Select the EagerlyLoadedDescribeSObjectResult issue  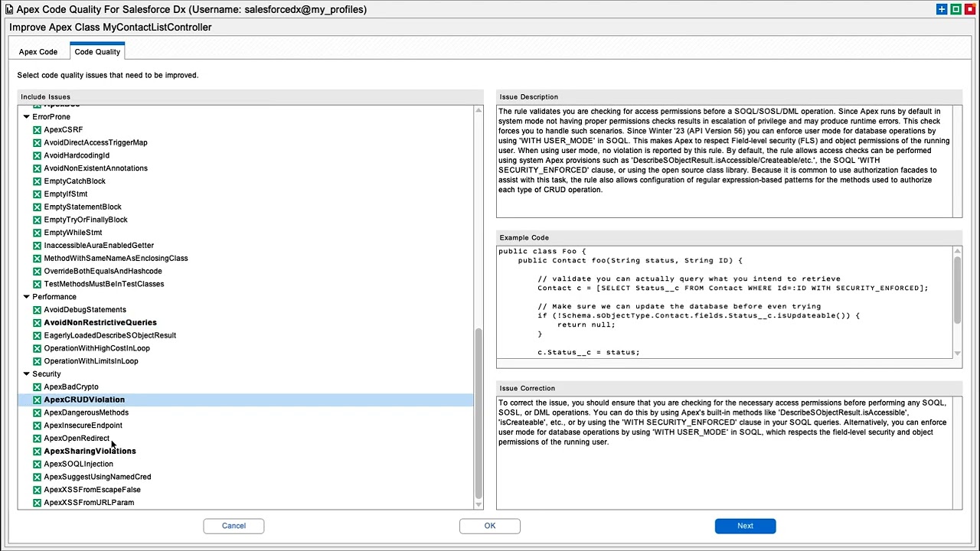pos(110,336)
